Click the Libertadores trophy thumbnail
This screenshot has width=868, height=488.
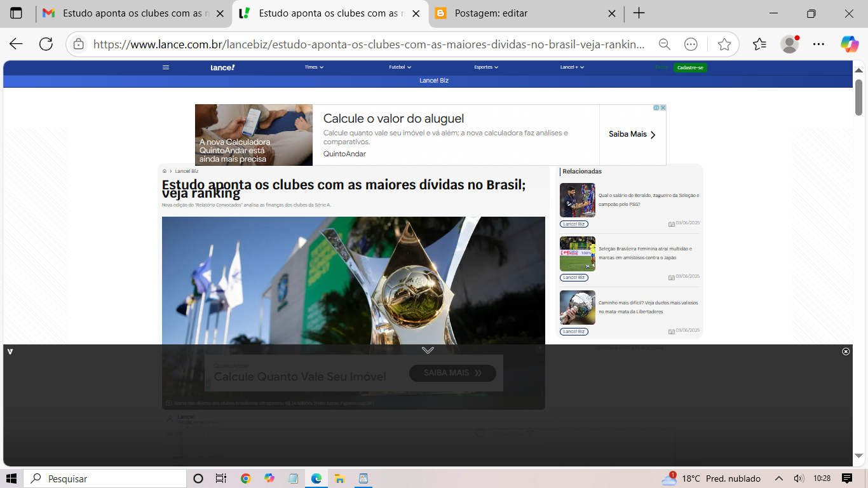pyautogui.click(x=578, y=308)
